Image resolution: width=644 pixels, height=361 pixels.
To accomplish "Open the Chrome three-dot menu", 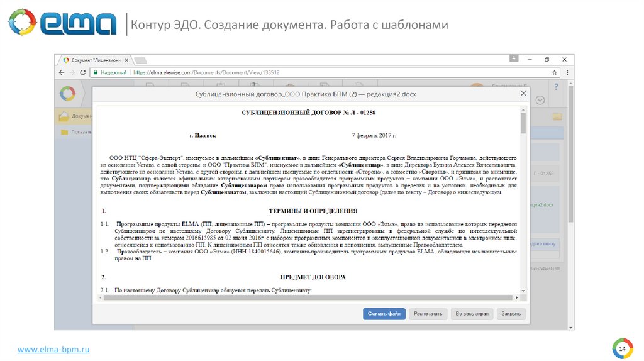I will click(567, 72).
